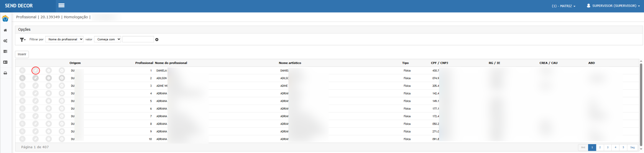Open the 'Começa com' condition dropdown
644x153 pixels.
point(108,39)
